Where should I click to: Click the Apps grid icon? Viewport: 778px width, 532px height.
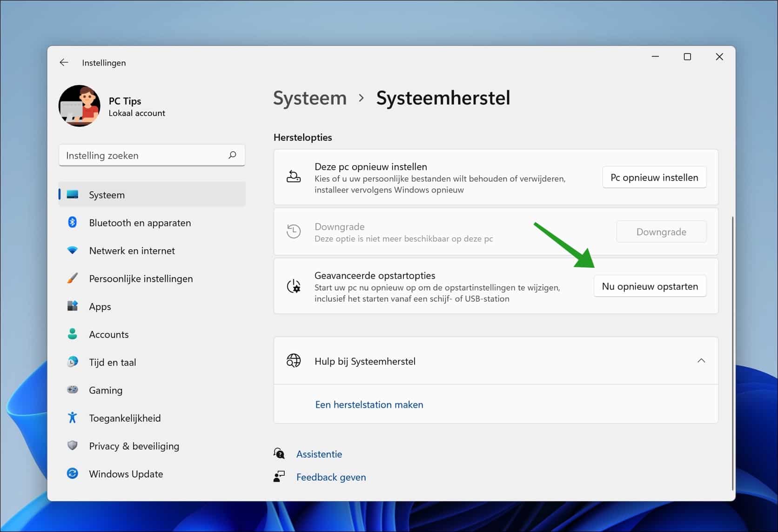(x=73, y=306)
